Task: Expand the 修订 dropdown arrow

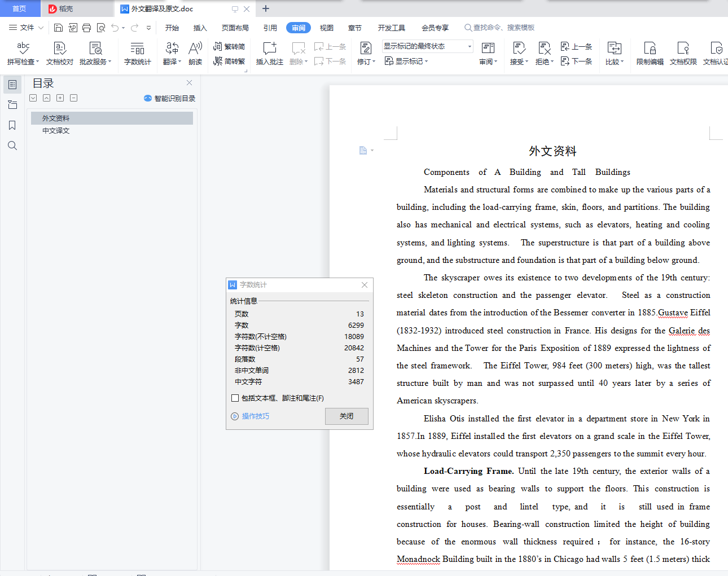Action: pyautogui.click(x=374, y=62)
